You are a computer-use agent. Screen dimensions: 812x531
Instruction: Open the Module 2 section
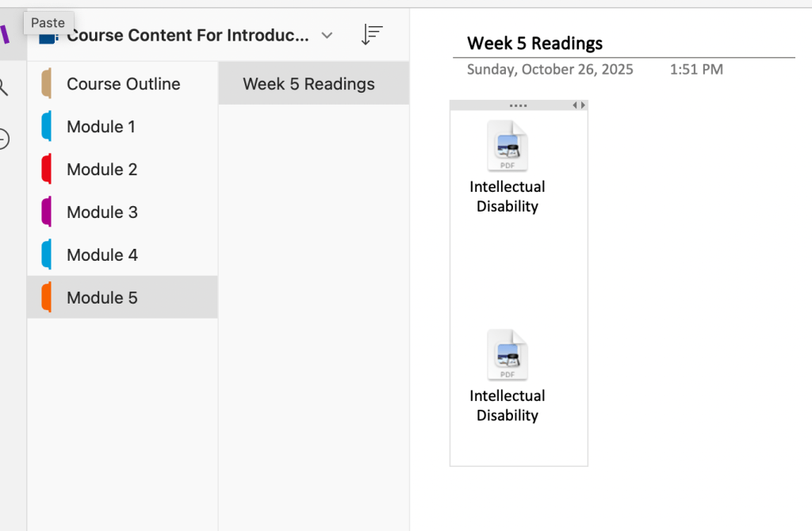pyautogui.click(x=101, y=170)
